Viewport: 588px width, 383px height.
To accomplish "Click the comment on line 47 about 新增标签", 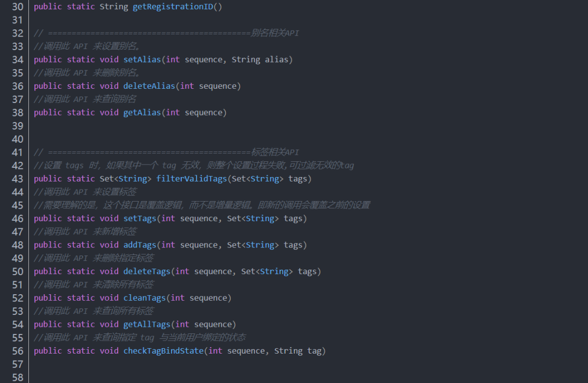I will point(85,232).
